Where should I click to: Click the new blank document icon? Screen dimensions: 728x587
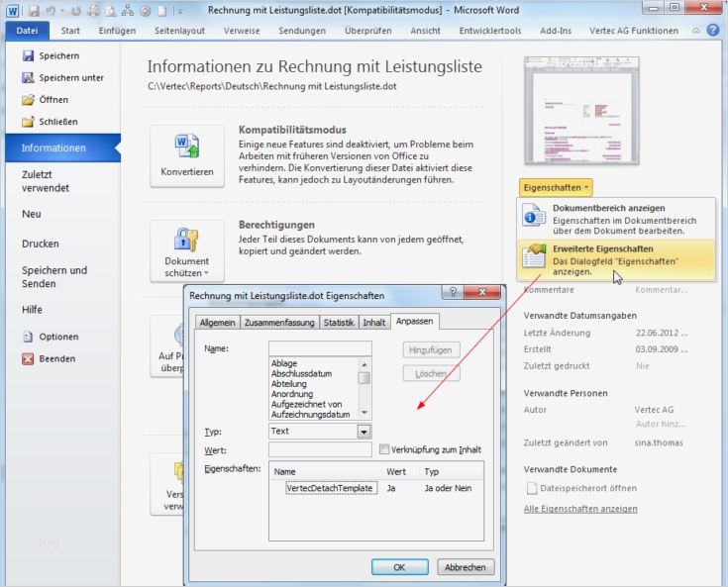coord(162,11)
